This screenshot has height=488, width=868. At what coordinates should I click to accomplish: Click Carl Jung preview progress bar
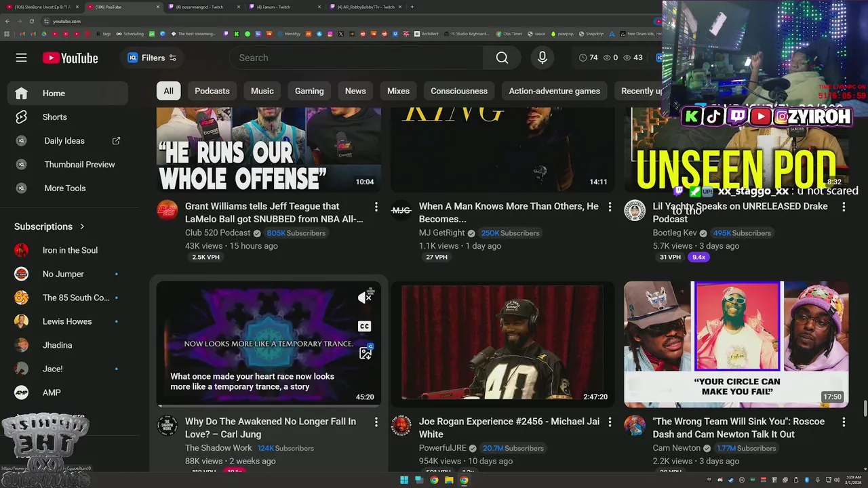(x=269, y=406)
